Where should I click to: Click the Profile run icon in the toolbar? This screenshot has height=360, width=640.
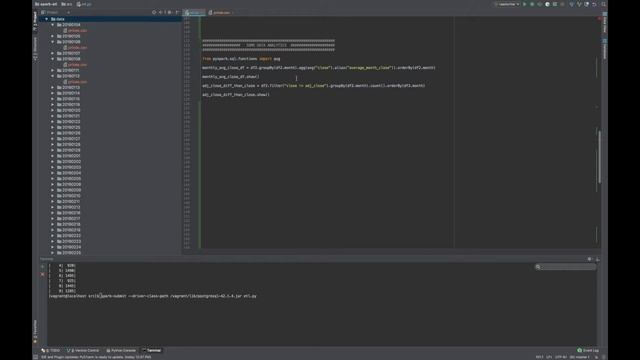547,4
